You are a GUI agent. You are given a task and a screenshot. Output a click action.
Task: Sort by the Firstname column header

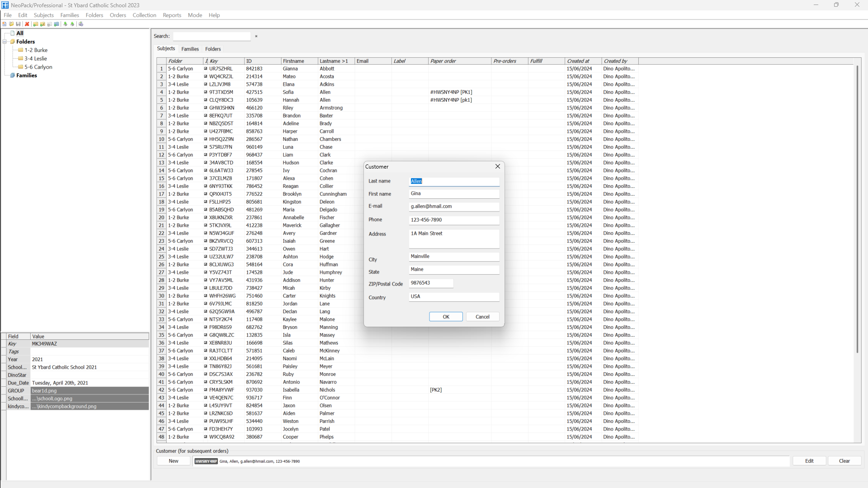[299, 61]
